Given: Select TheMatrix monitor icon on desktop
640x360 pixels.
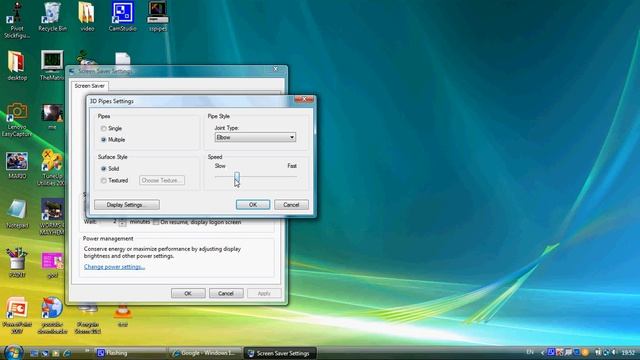Looking at the screenshot, I should (x=52, y=65).
